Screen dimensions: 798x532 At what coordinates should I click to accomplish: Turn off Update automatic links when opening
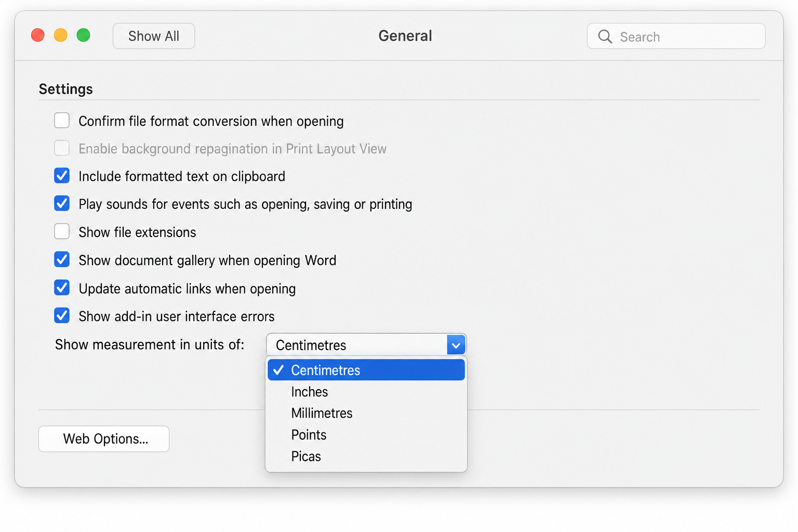62,287
